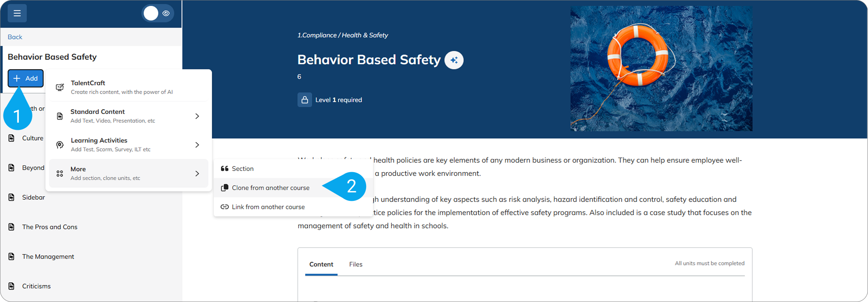Open the hamburger menu icon
Screen dimensions: 868x302
tap(17, 13)
